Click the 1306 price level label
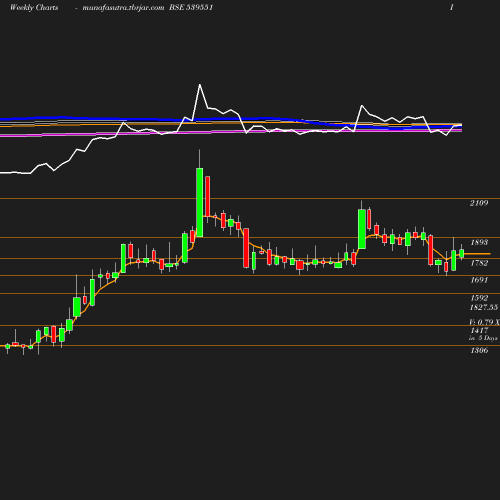500x500 pixels. pos(479,350)
